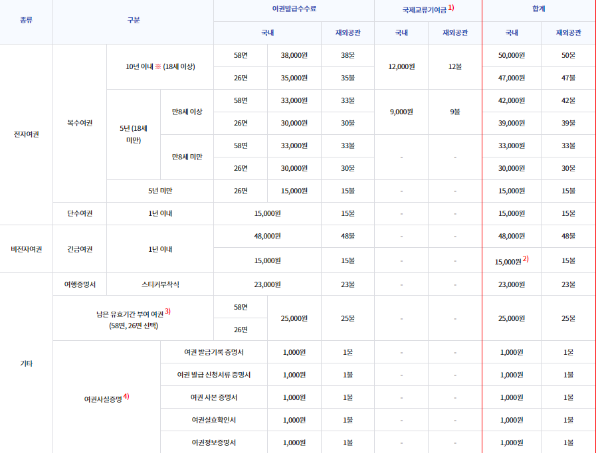Click the '5년 (18세 미만)' cell
The image size is (600, 453).
[x=133, y=134]
